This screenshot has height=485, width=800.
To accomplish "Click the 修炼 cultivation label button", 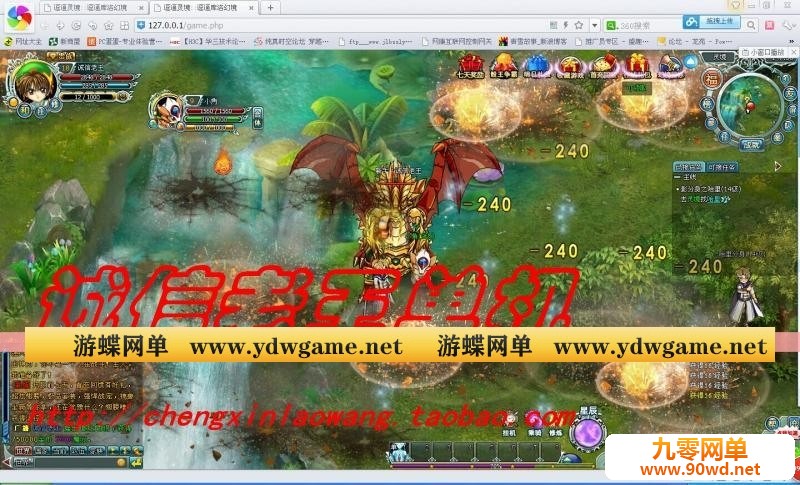I will [556, 432].
